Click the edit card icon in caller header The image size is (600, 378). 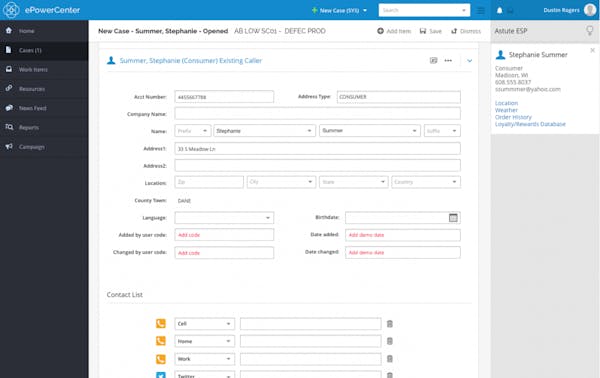point(433,60)
